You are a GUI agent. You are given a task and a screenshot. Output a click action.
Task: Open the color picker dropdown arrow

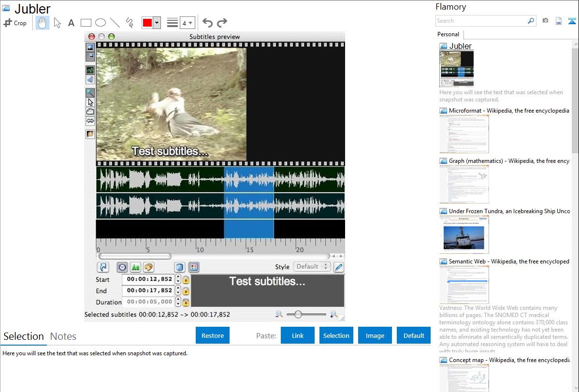coord(157,23)
